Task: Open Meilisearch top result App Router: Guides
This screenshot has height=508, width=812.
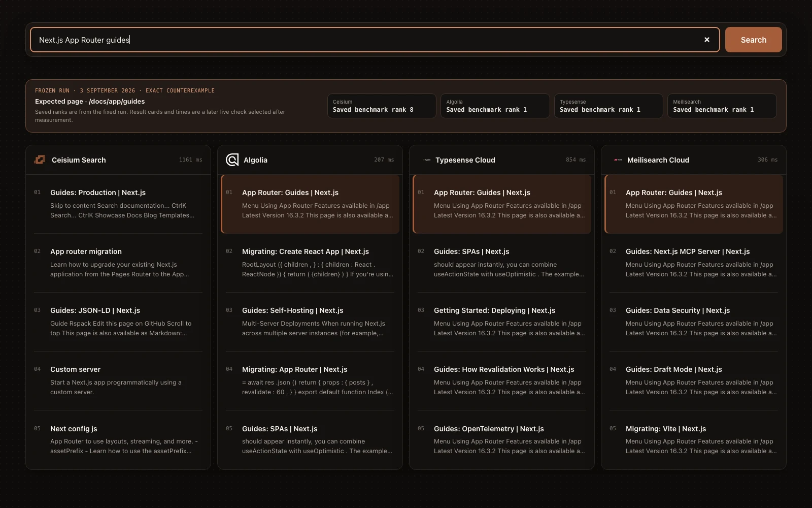Action: (694, 204)
